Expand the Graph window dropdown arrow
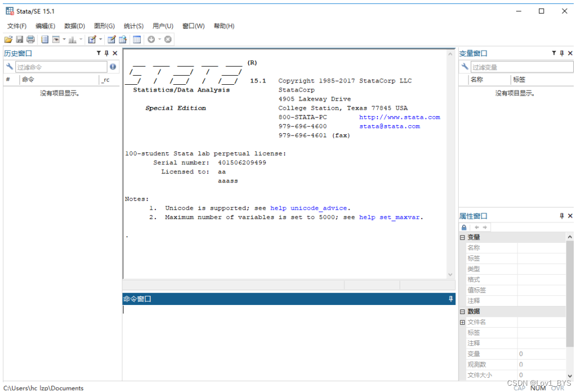 pyautogui.click(x=81, y=39)
